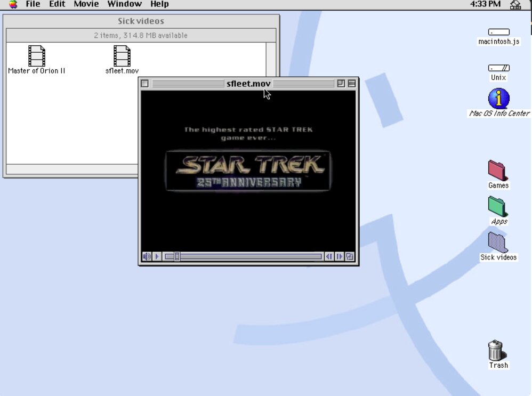This screenshot has height=396, width=532.
Task: Click the movie player resize grow box
Action: point(350,256)
